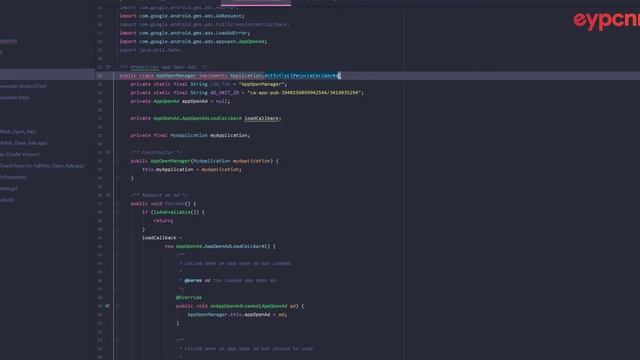This screenshot has width=640, height=360.
Task: Click the 'this.myApplication = myApplication;' line
Action: coord(191,169)
